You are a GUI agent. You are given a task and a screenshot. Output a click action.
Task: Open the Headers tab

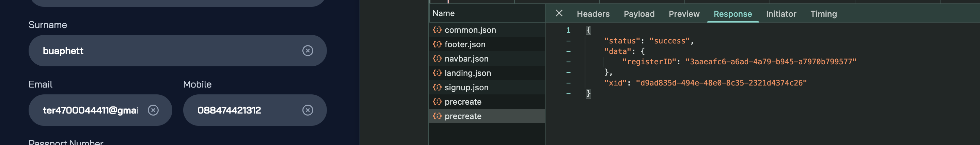tap(593, 14)
